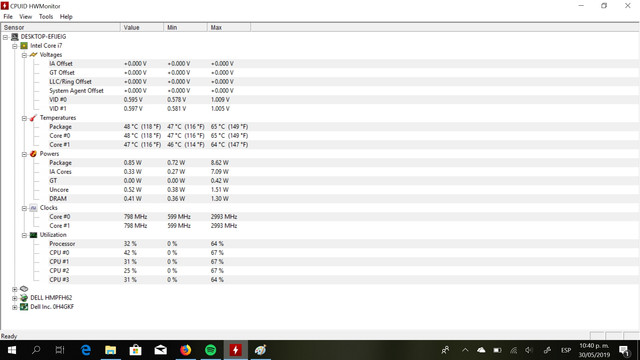Screen dimensions: 640x360
Task: Open Task View on the taskbar
Action: pos(60,350)
